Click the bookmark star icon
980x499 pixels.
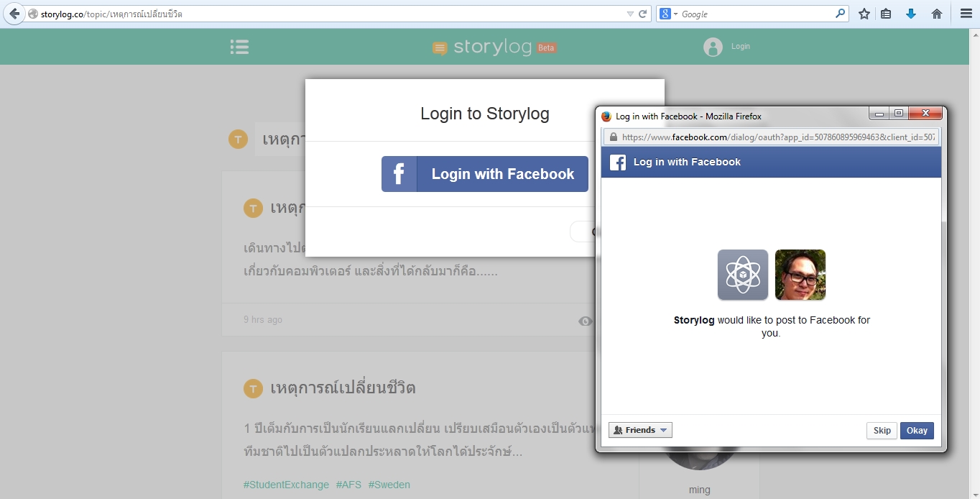(864, 14)
